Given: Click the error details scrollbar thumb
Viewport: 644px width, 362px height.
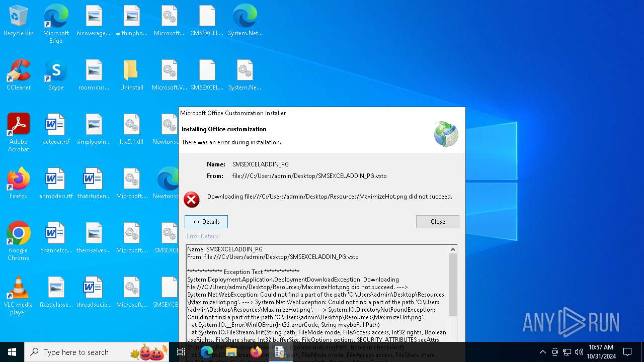Looking at the screenshot, I should point(453,285).
